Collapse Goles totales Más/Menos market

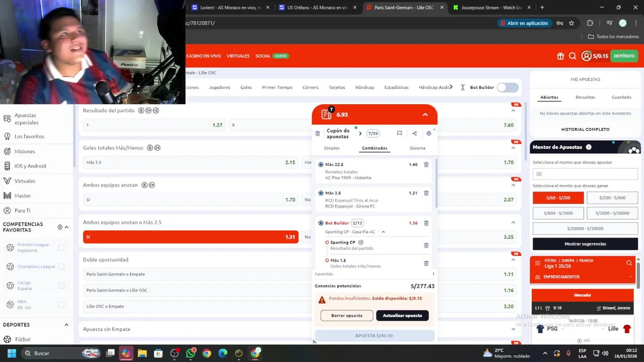[513, 148]
